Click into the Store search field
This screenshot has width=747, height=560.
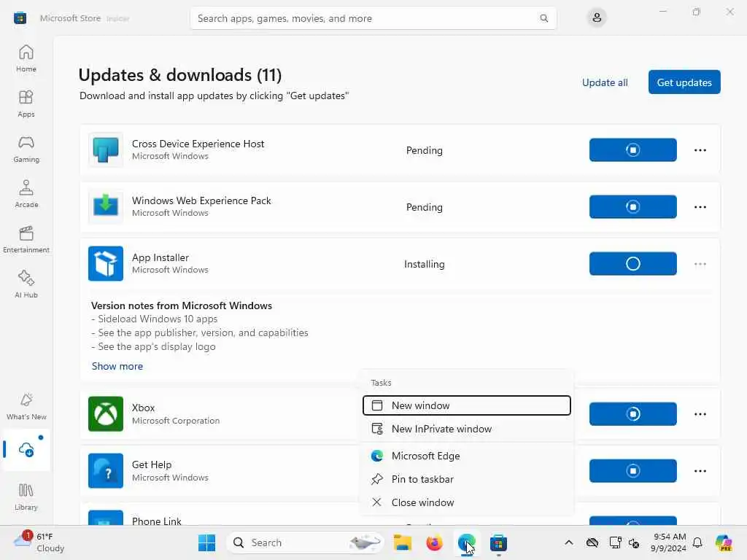[x=373, y=18]
